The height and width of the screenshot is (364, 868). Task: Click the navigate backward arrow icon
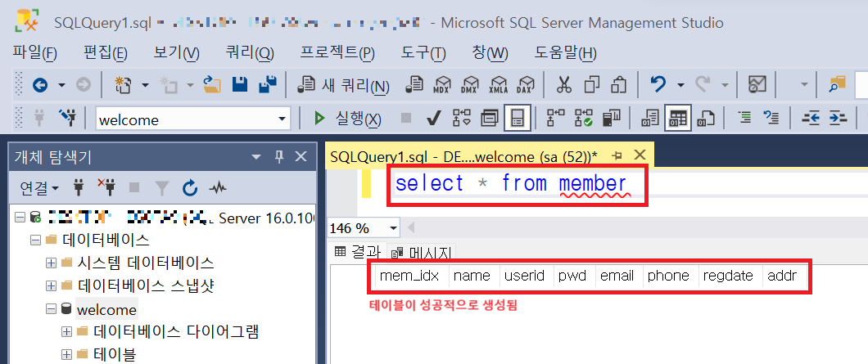40,84
